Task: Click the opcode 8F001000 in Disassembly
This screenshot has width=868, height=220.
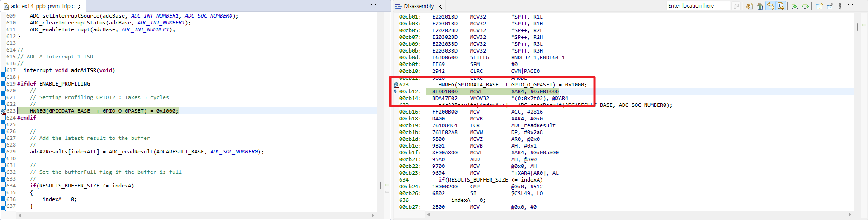Action: click(444, 91)
